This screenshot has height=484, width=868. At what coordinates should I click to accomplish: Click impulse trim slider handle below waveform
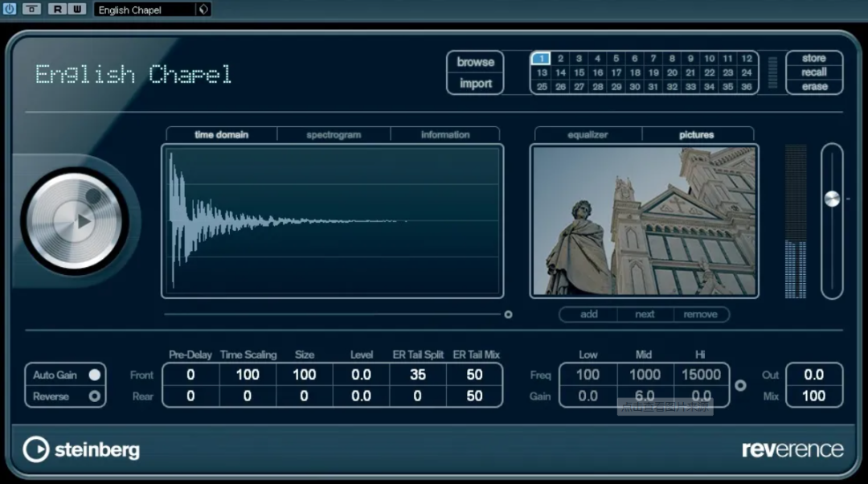point(508,314)
